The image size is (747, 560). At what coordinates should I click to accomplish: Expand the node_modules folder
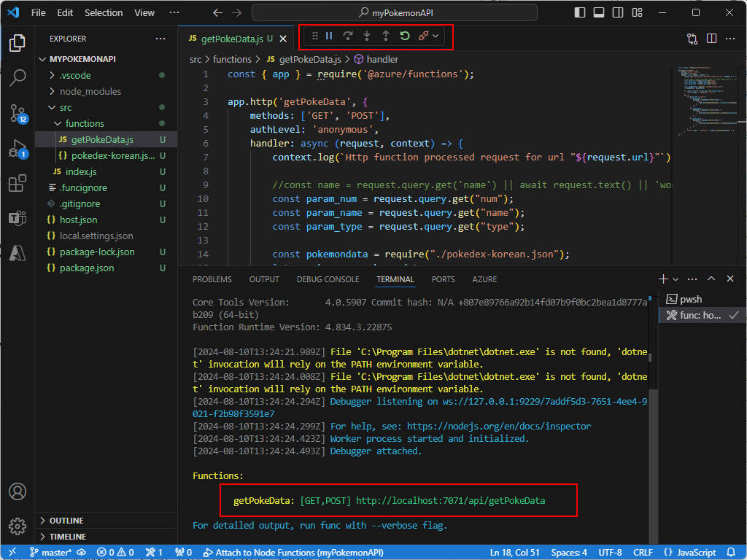(107, 91)
